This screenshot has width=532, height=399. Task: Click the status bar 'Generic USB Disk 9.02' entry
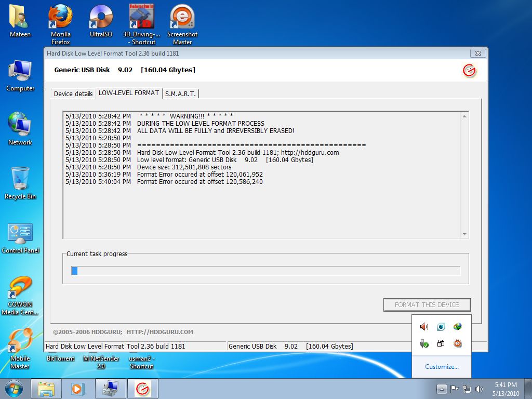click(x=291, y=347)
